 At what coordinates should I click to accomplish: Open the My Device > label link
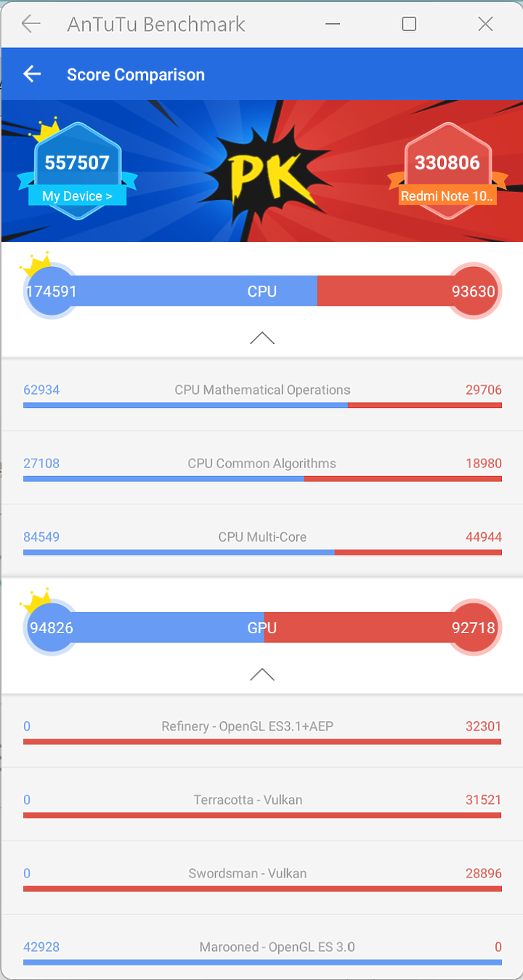pos(77,196)
